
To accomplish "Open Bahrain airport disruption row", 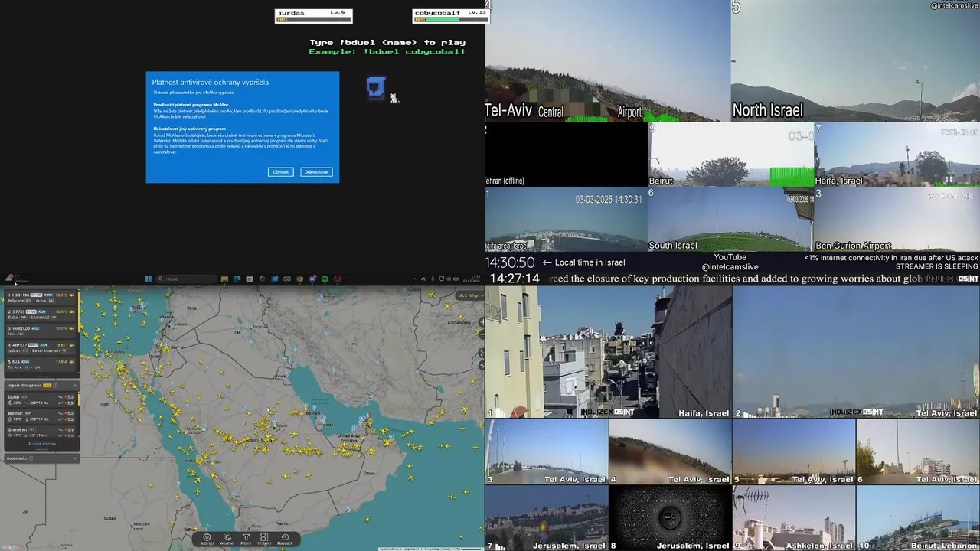I will point(41,416).
